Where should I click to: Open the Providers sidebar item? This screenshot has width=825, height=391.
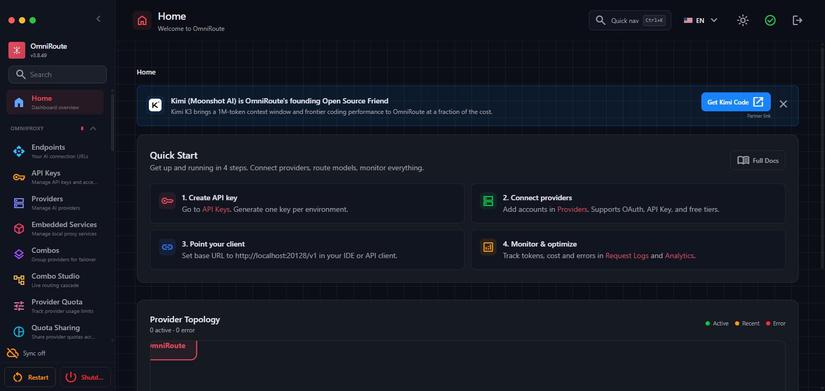pos(55,203)
